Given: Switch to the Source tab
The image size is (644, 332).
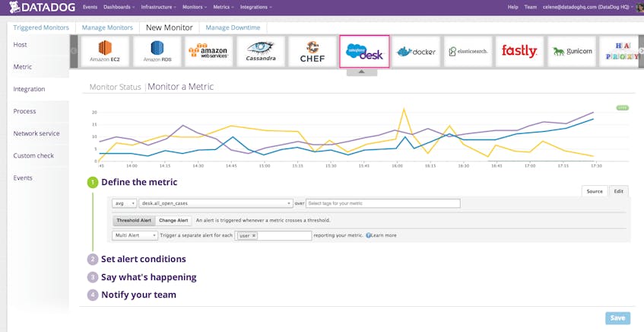Looking at the screenshot, I should coord(595,191).
